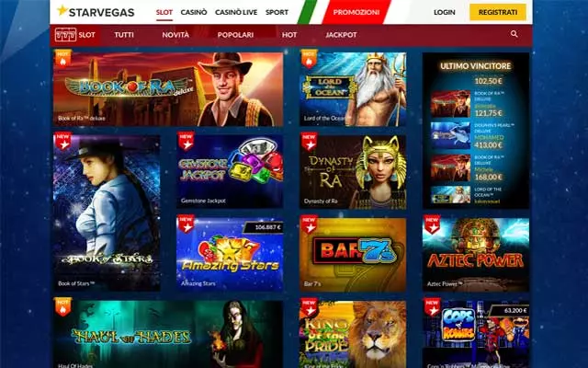Viewport: 588px width, 368px height.
Task: Open the Casinò Live section
Action: coord(236,12)
